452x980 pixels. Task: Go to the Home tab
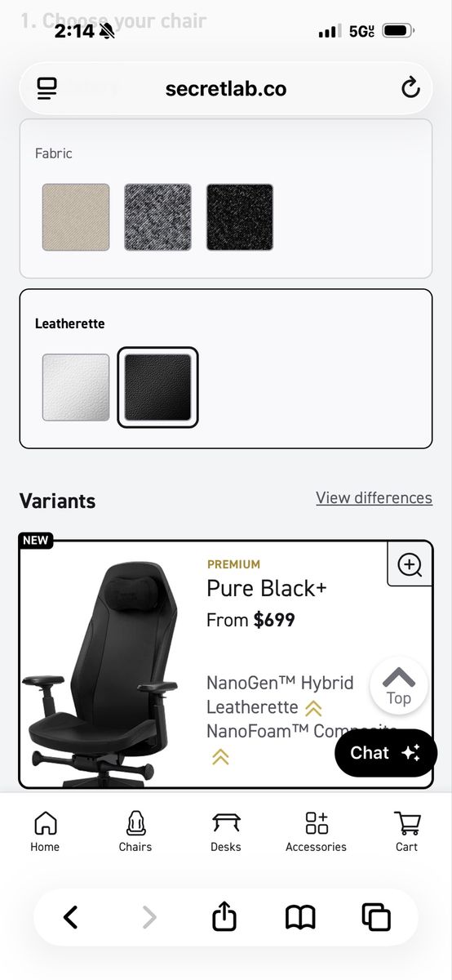click(45, 831)
